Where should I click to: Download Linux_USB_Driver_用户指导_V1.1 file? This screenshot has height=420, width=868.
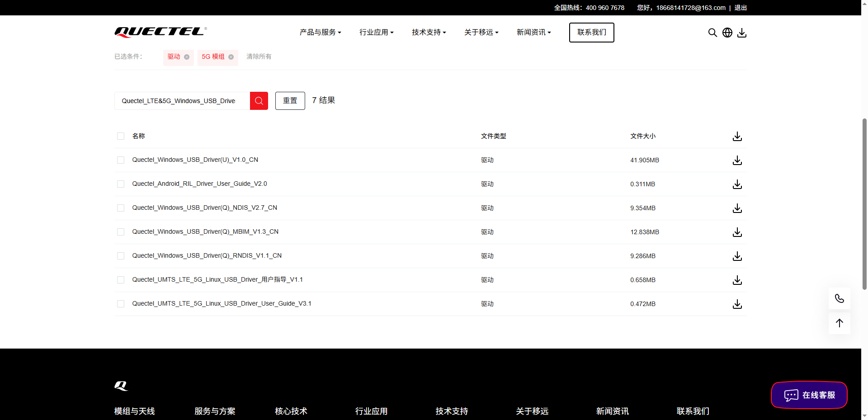[737, 280]
